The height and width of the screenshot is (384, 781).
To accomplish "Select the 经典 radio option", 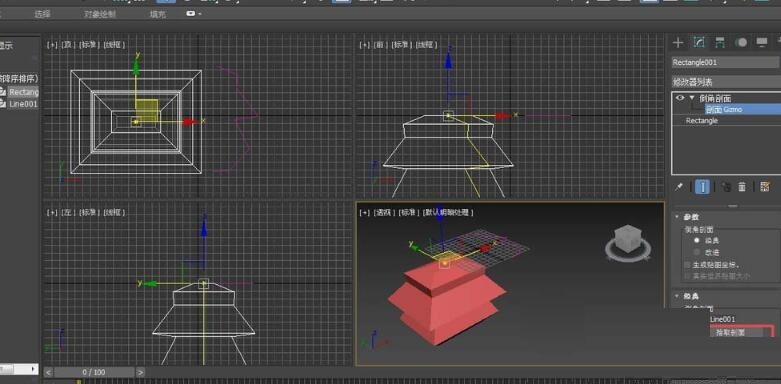I will coord(697,240).
